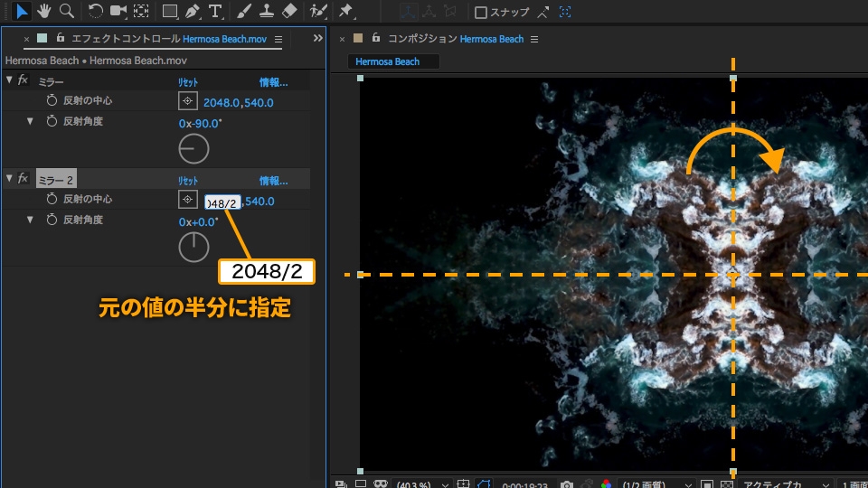Select the Brush tool
Viewport: 868px width, 488px height.
(x=244, y=11)
